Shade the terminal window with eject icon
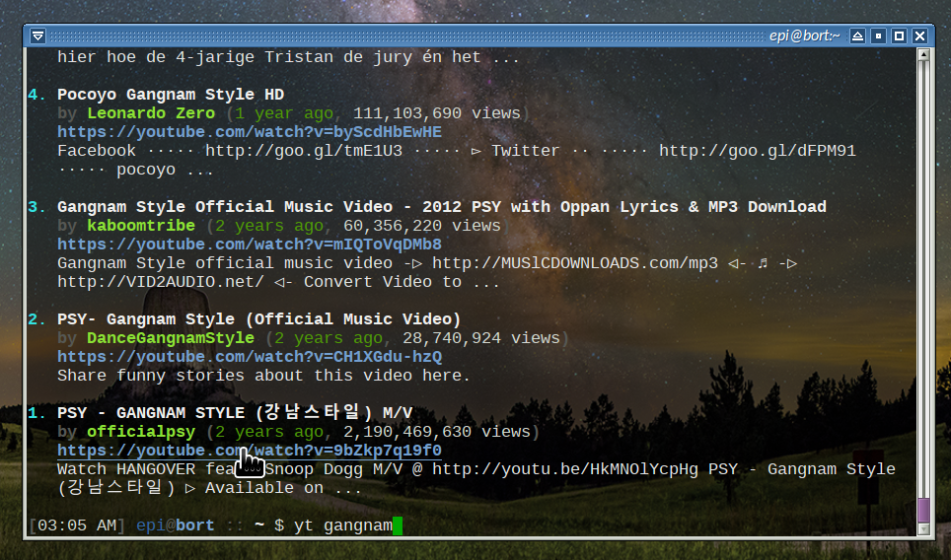 (857, 35)
